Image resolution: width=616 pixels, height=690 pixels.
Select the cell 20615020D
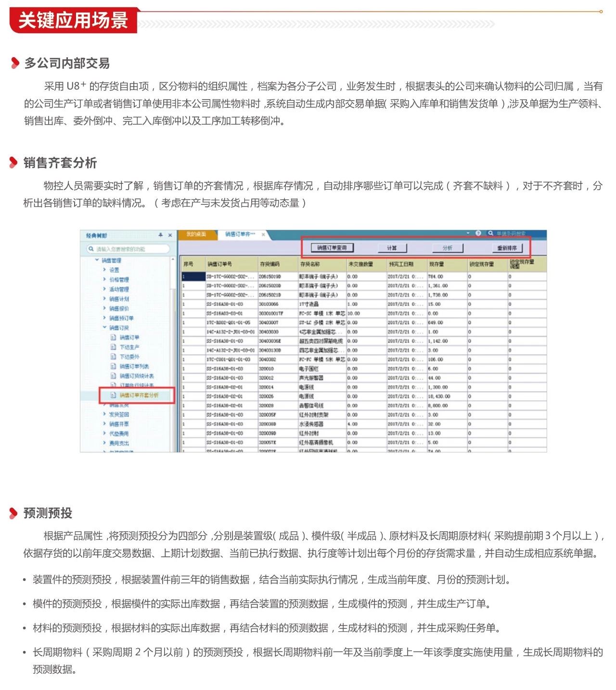tap(278, 286)
